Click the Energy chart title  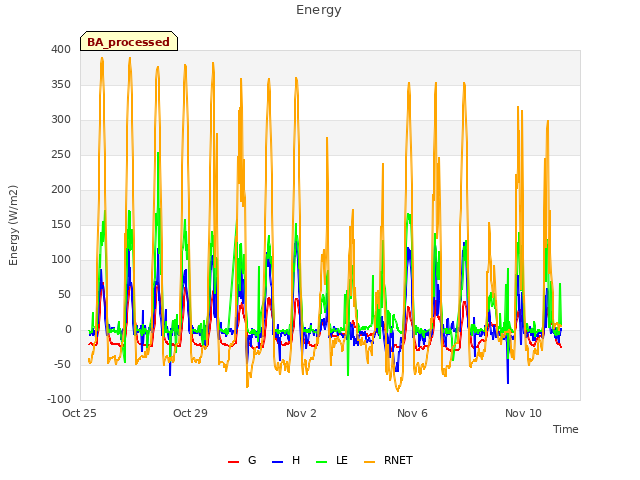pos(319,10)
